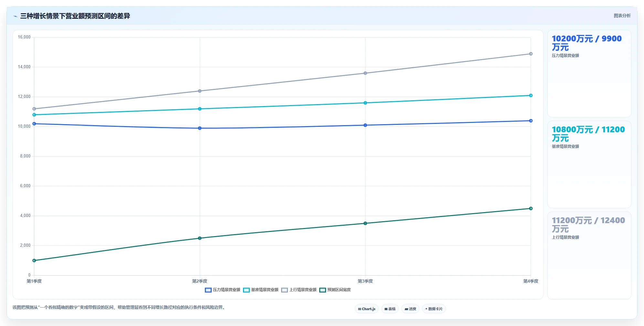Click the 16,000 y-axis label
644x326 pixels.
click(x=24, y=37)
